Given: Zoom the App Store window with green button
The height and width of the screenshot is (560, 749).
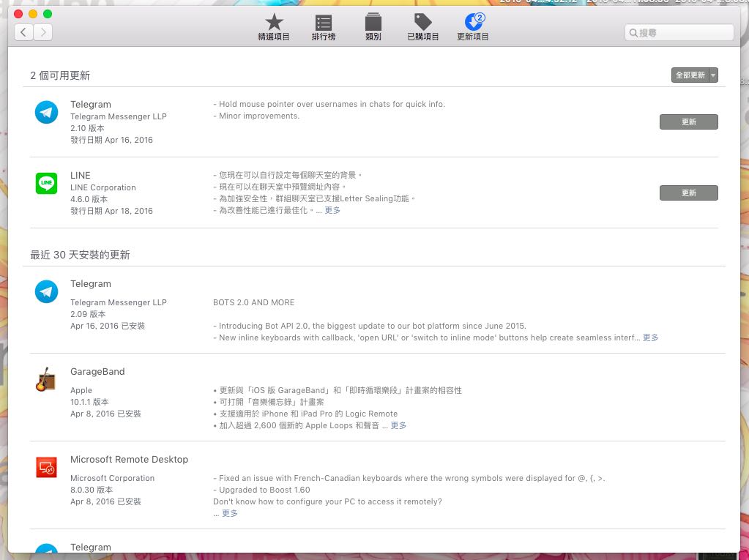Looking at the screenshot, I should point(48,14).
